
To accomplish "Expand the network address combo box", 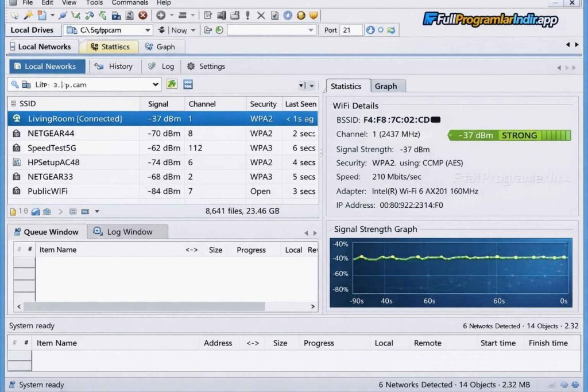I will (x=155, y=85).
